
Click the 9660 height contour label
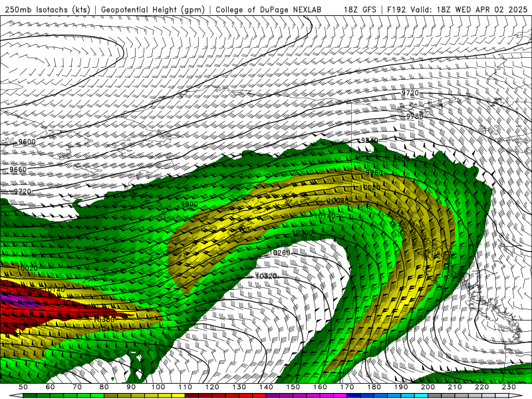point(18,170)
